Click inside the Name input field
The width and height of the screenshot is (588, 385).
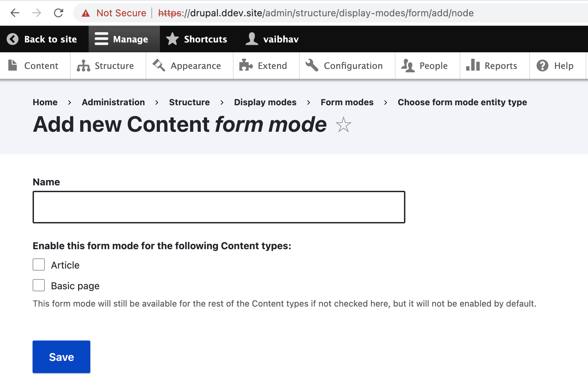coord(219,207)
